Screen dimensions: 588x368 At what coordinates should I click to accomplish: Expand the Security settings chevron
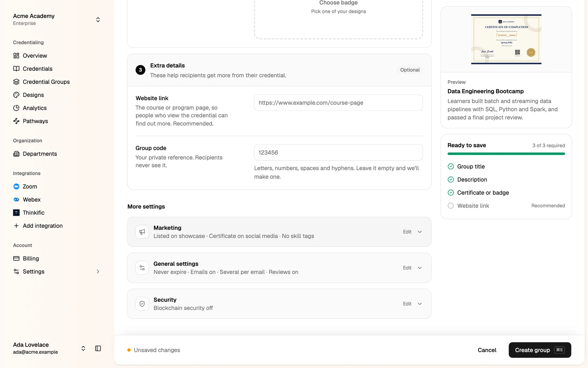[420, 304]
